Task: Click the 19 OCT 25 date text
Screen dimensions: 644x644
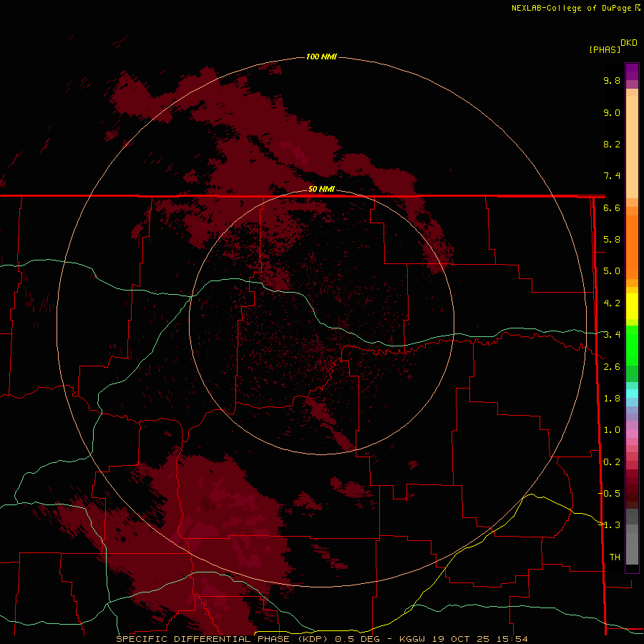Action: 462,639
